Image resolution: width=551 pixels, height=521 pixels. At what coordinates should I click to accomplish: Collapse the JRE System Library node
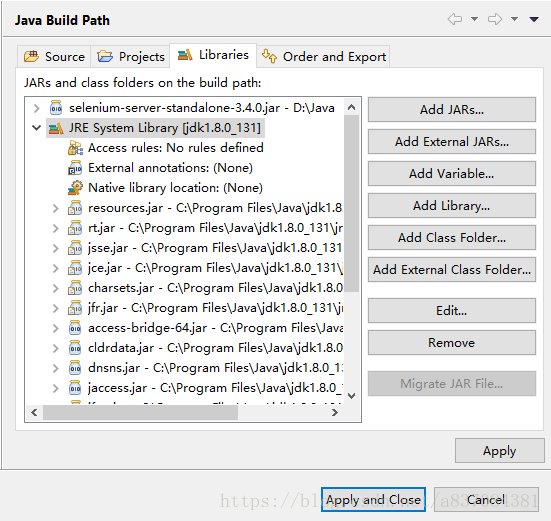[36, 128]
